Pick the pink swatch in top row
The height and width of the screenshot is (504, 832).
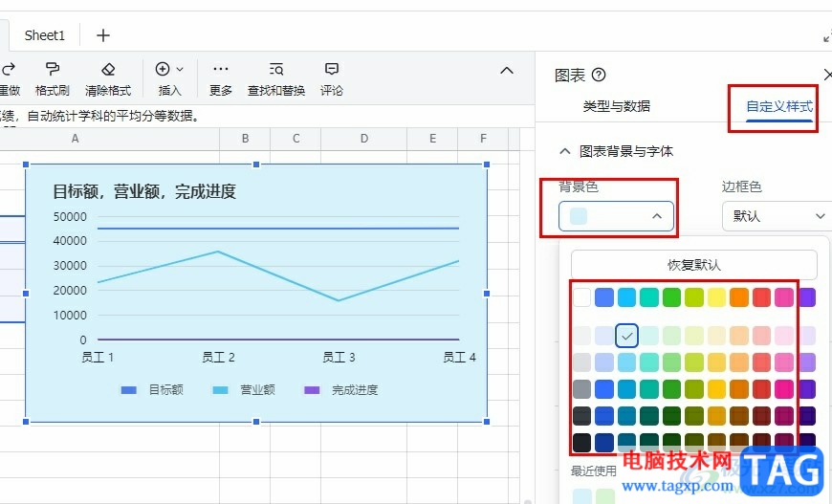(x=784, y=297)
